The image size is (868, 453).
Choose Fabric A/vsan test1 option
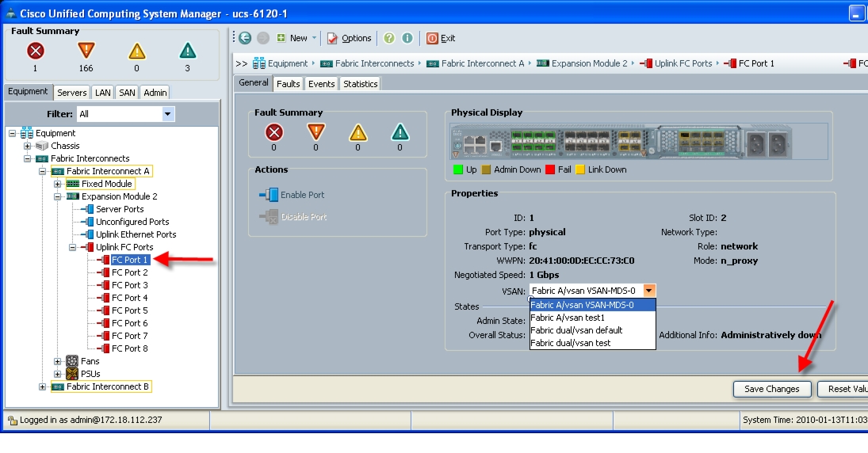[x=593, y=318]
